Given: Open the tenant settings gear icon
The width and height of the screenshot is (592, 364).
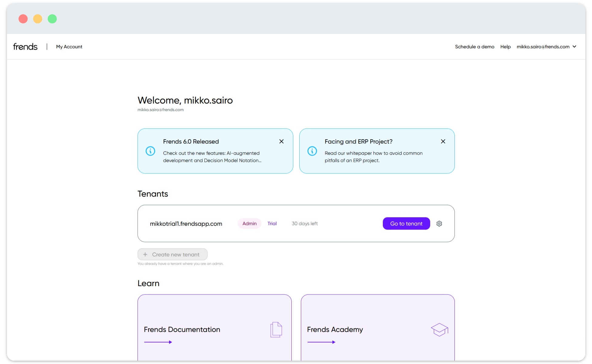Looking at the screenshot, I should 439,224.
